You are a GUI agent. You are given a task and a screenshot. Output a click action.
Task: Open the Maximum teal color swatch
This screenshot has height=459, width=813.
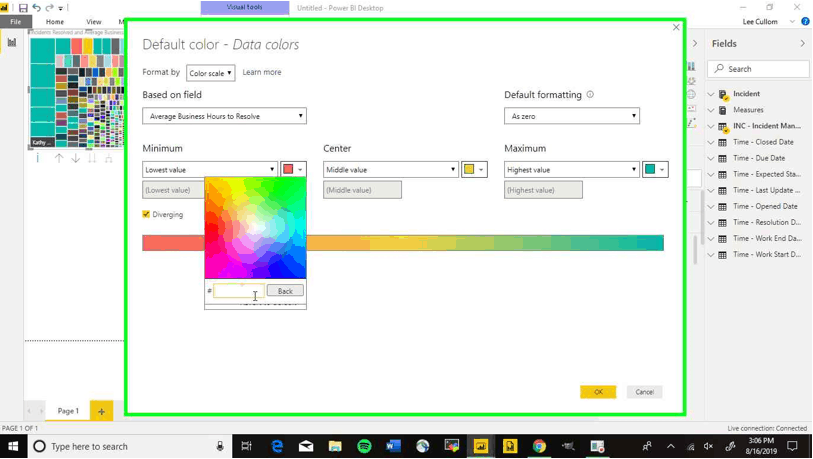pos(655,170)
